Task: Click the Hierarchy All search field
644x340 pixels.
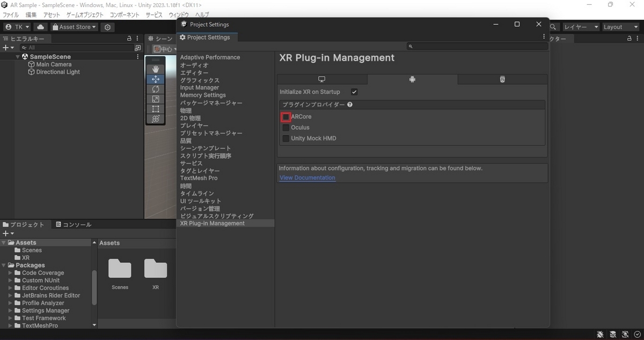Action: [x=76, y=48]
